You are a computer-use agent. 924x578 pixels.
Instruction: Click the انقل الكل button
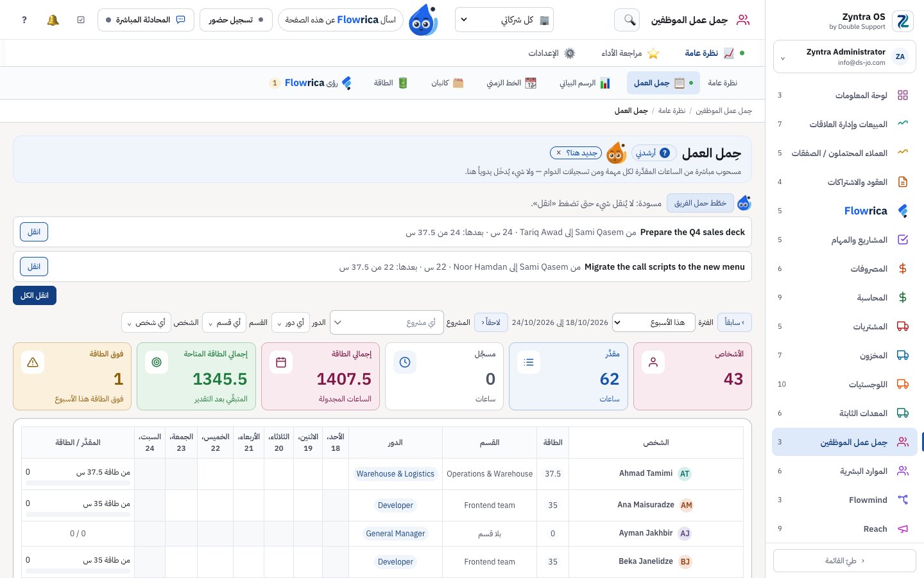[35, 295]
